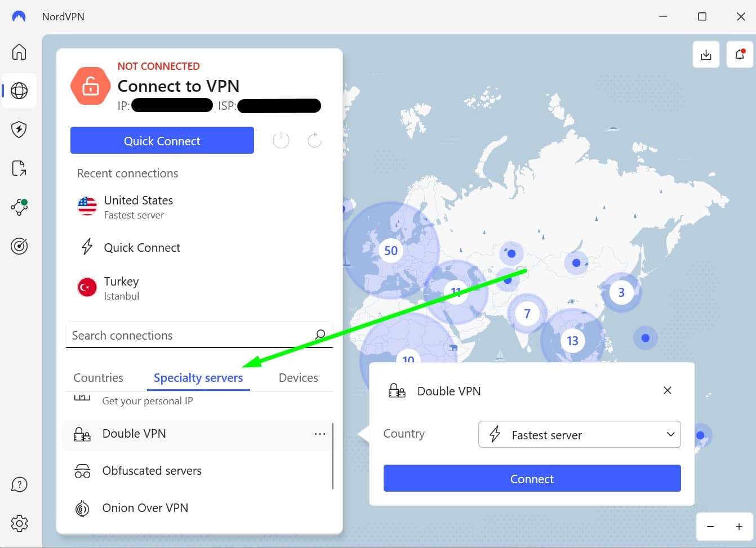Open Threat Protection shield icon
The width and height of the screenshot is (756, 548).
(19, 130)
